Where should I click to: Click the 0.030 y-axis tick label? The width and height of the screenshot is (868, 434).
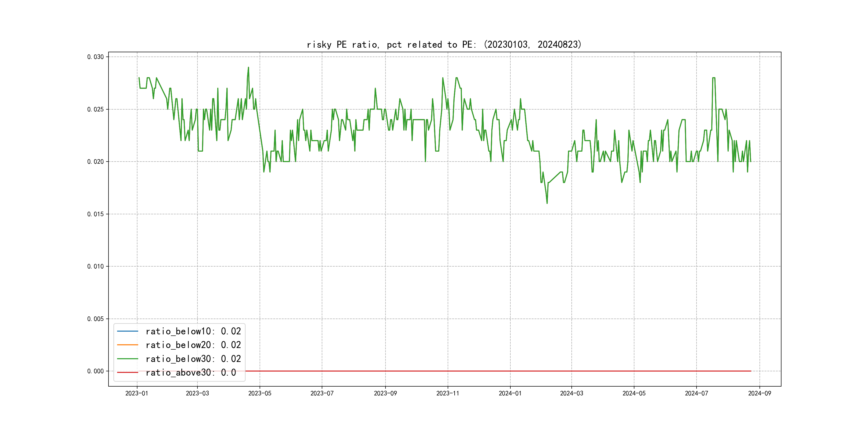tap(95, 57)
